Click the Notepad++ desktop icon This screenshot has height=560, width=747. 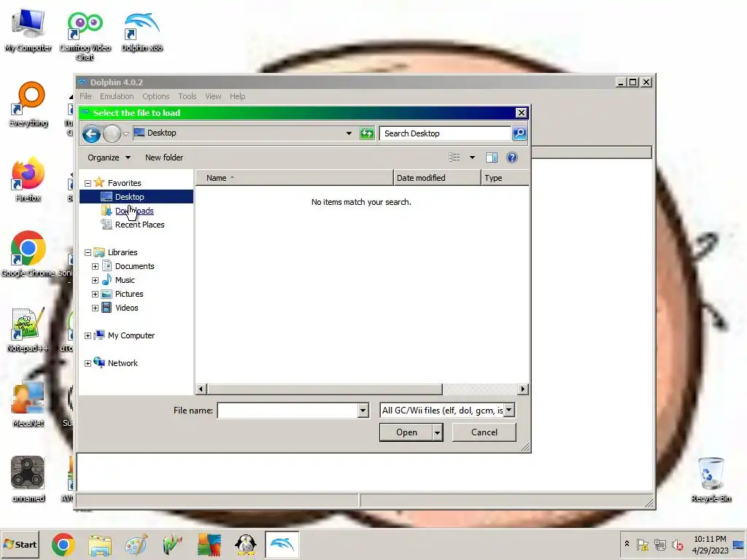pyautogui.click(x=28, y=329)
